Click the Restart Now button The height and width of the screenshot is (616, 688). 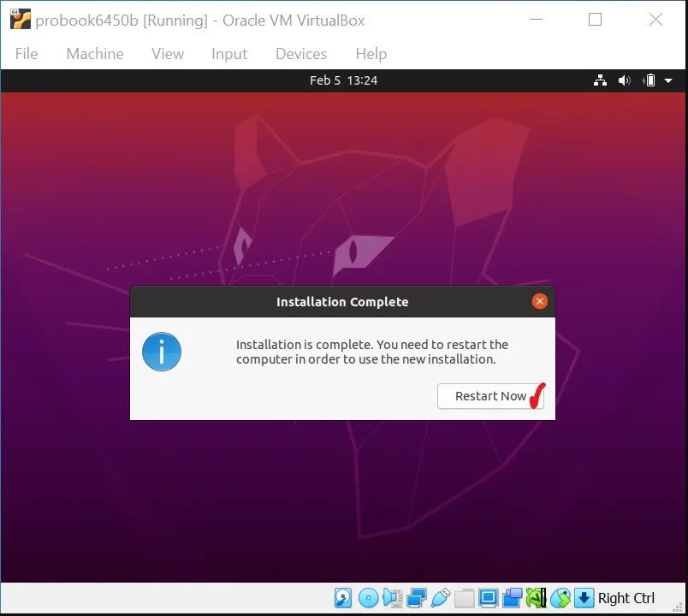point(490,396)
